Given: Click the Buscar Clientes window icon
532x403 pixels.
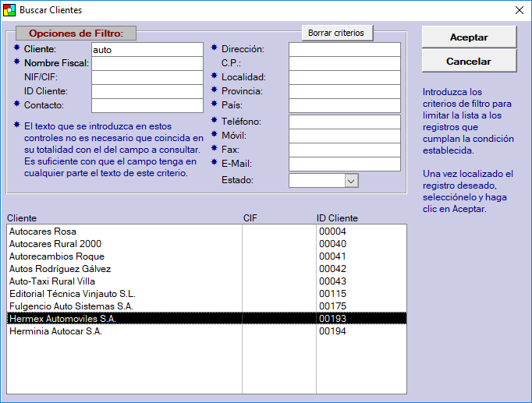Looking at the screenshot, I should tap(9, 10).
